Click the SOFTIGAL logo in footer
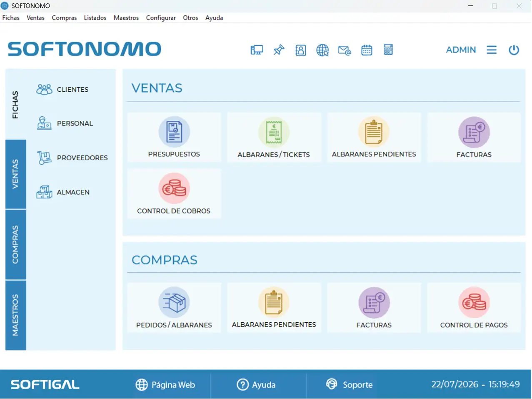532x399 pixels. pos(45,384)
